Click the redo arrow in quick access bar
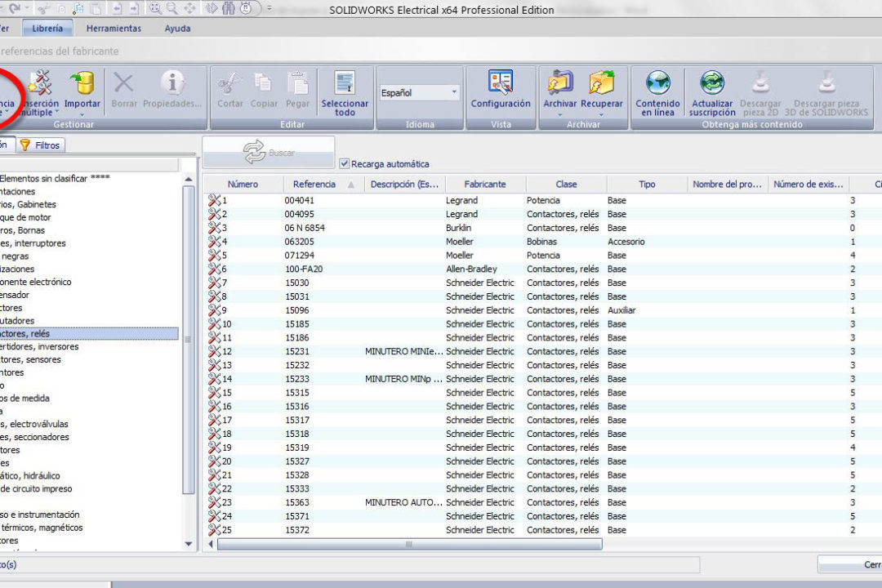This screenshot has width=882, height=588. [16, 8]
